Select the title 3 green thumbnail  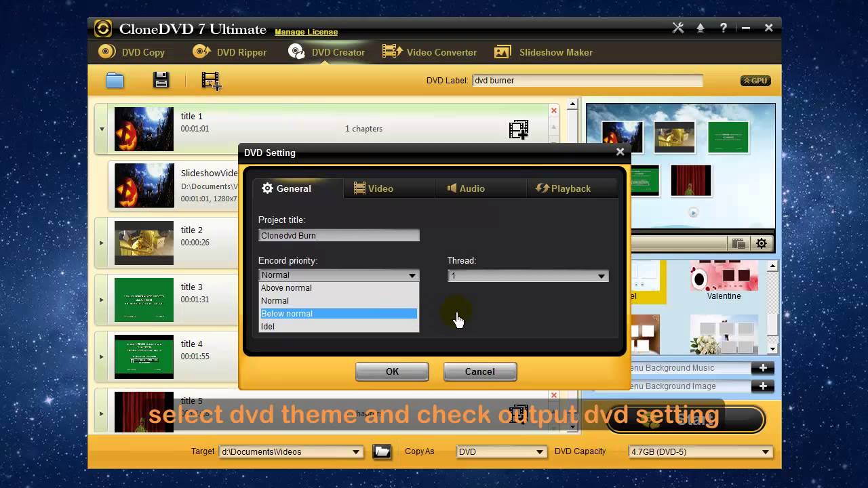144,300
